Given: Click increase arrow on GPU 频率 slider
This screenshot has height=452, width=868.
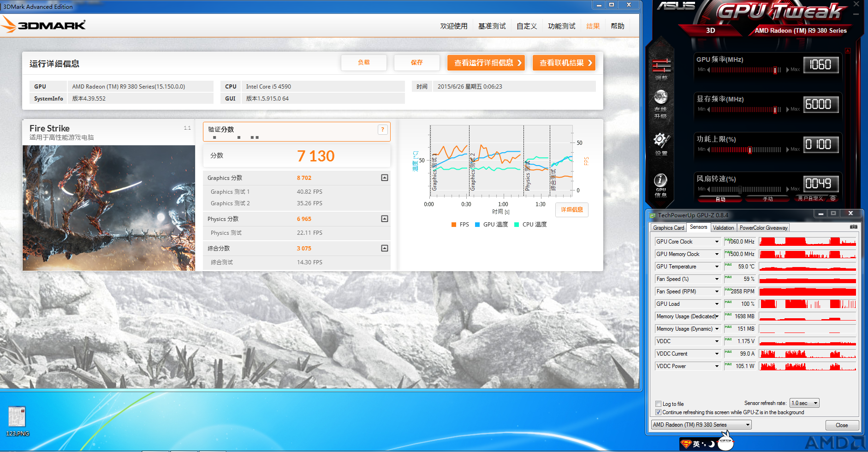Looking at the screenshot, I should tap(788, 70).
